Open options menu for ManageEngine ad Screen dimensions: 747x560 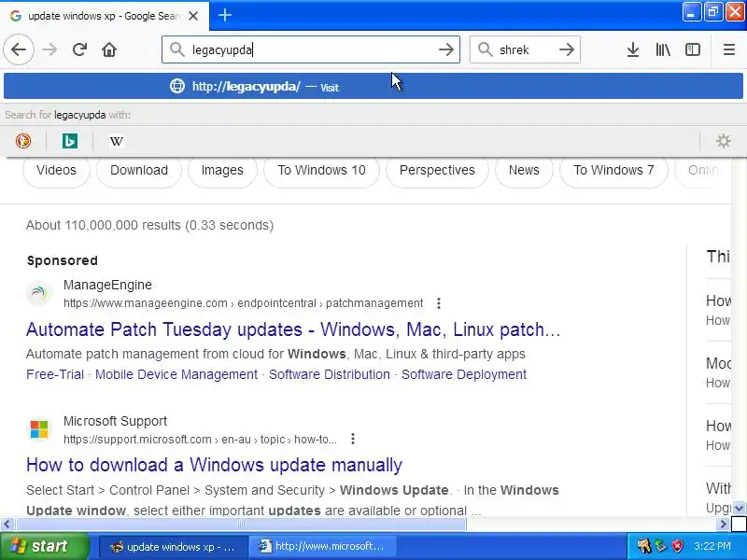pyautogui.click(x=439, y=303)
